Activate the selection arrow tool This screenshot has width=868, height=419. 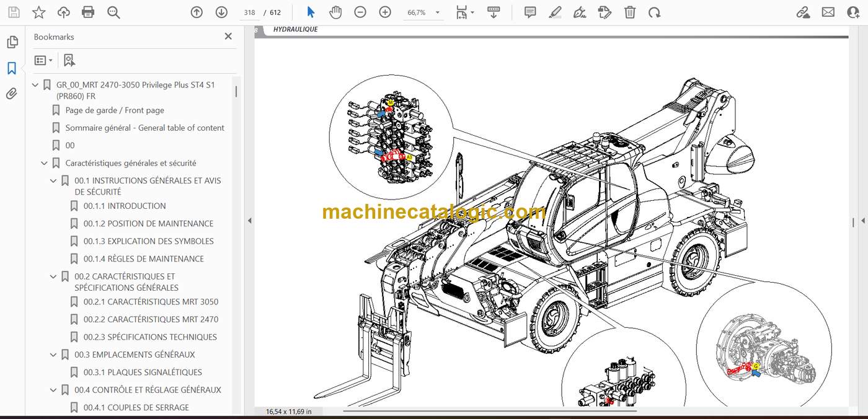pyautogui.click(x=311, y=12)
